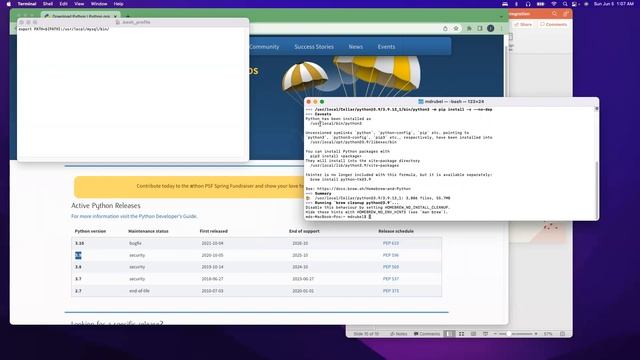Open the PEP 537 release schedule link
This screenshot has width=640, height=360.
click(x=391, y=279)
